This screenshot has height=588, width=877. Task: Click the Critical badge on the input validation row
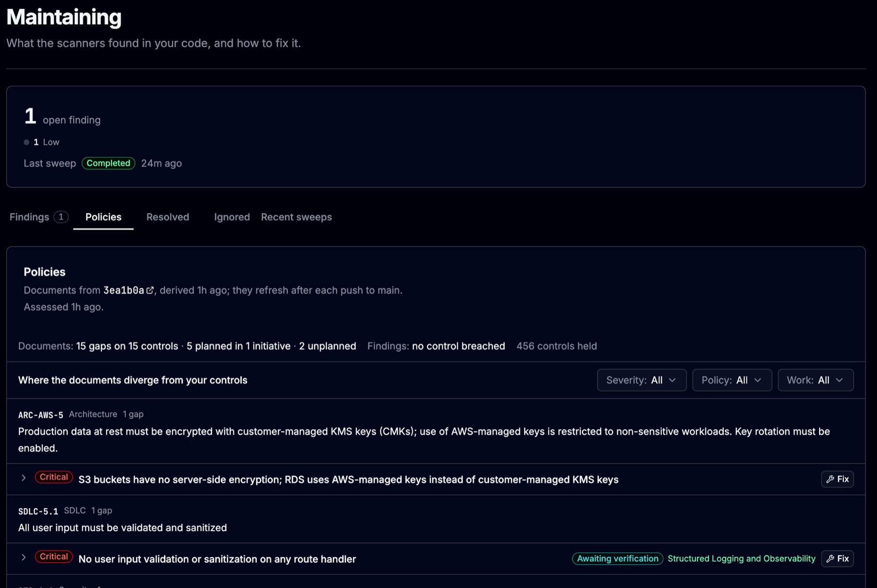(54, 557)
